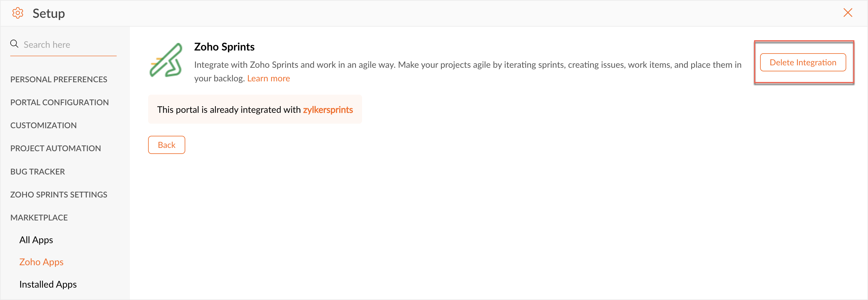
Task: Select Zoho Apps in sidebar
Action: (x=41, y=262)
